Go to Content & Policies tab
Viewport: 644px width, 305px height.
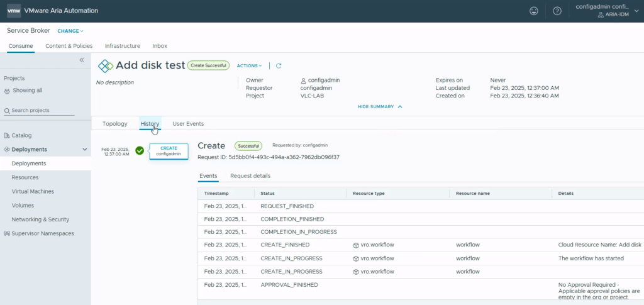coord(69,46)
